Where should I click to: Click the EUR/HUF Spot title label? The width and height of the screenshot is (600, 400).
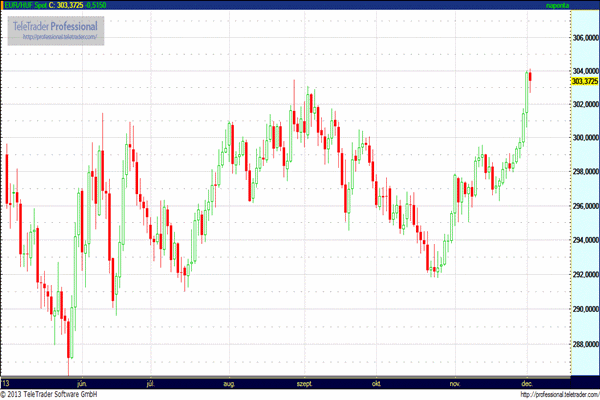25,5
